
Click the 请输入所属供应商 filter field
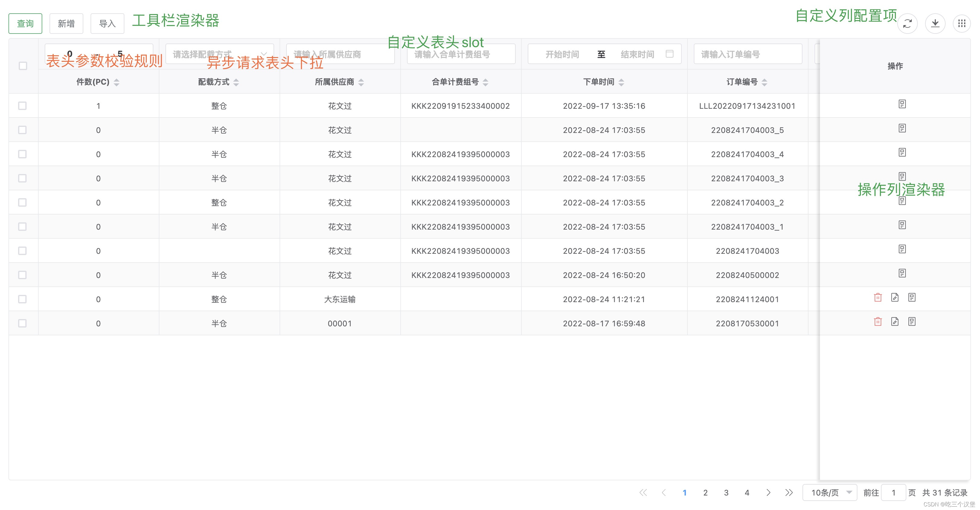click(341, 54)
